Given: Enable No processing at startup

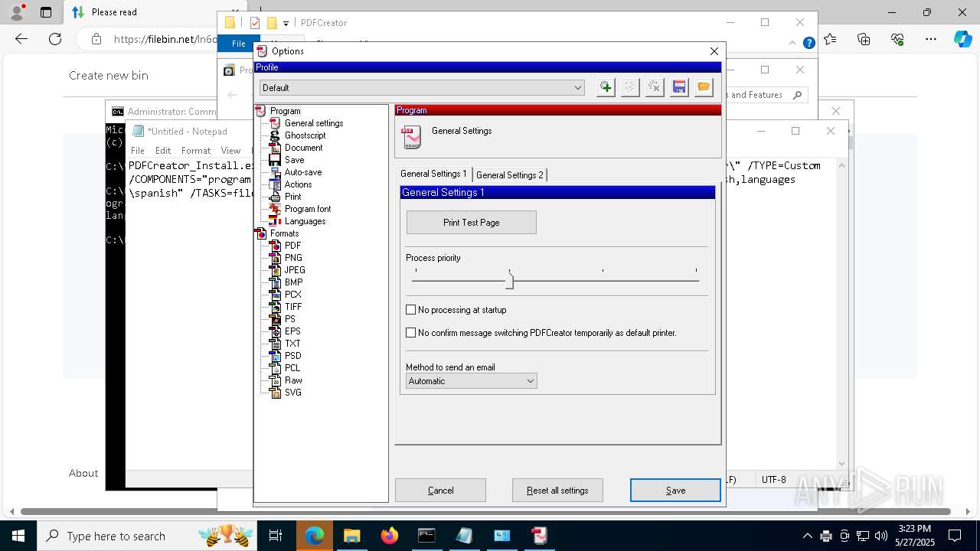Looking at the screenshot, I should tap(411, 310).
